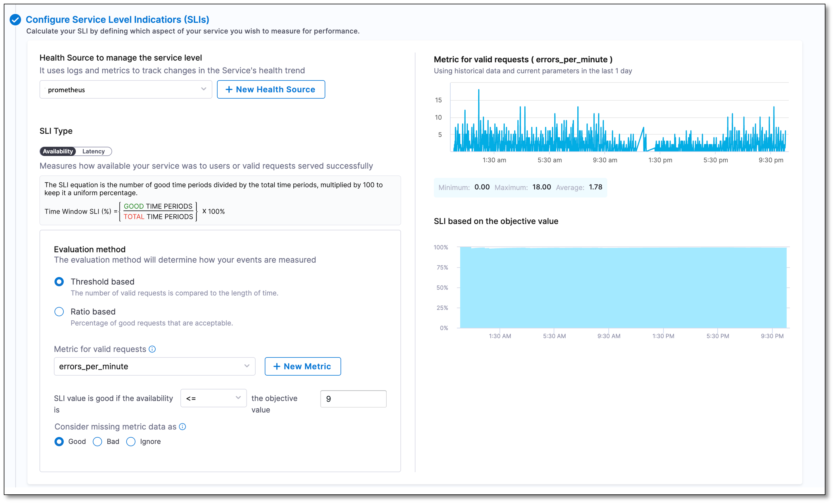Click info icon next to Metric for valid requests
This screenshot has width=835, height=504.
(152, 349)
